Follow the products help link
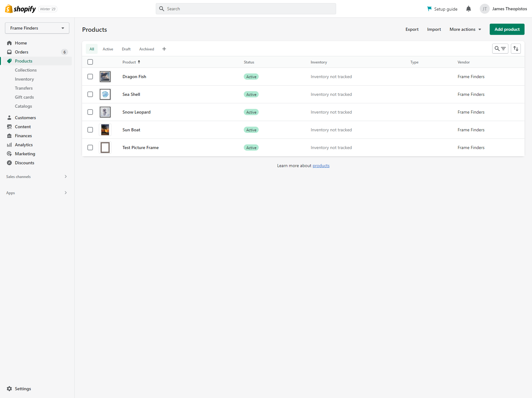532x398 pixels. (x=321, y=166)
